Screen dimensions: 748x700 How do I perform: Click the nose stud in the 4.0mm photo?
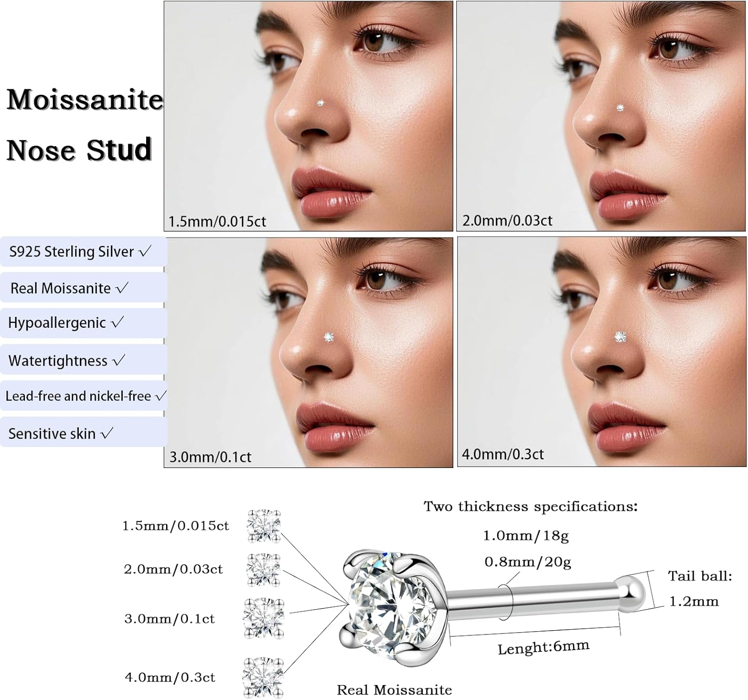(620, 337)
